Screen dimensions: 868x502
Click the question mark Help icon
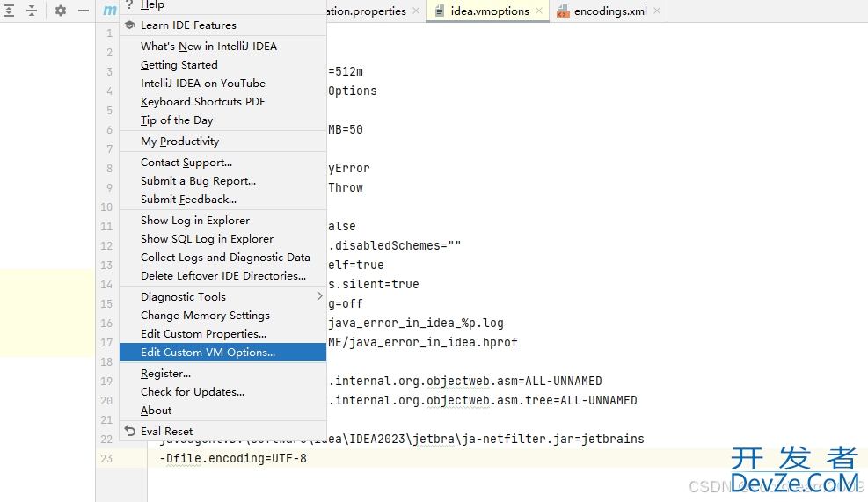point(129,5)
